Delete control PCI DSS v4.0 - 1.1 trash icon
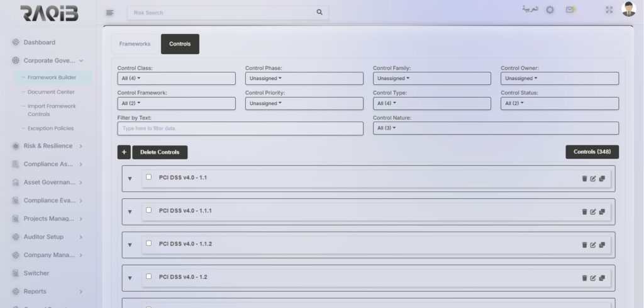 584,178
